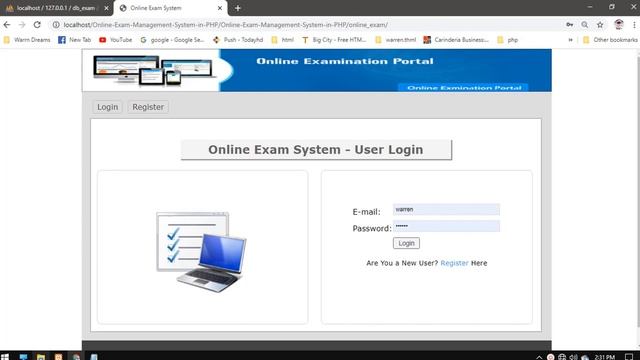Open a new tab with plus button
The width and height of the screenshot is (640, 360).
tap(238, 8)
